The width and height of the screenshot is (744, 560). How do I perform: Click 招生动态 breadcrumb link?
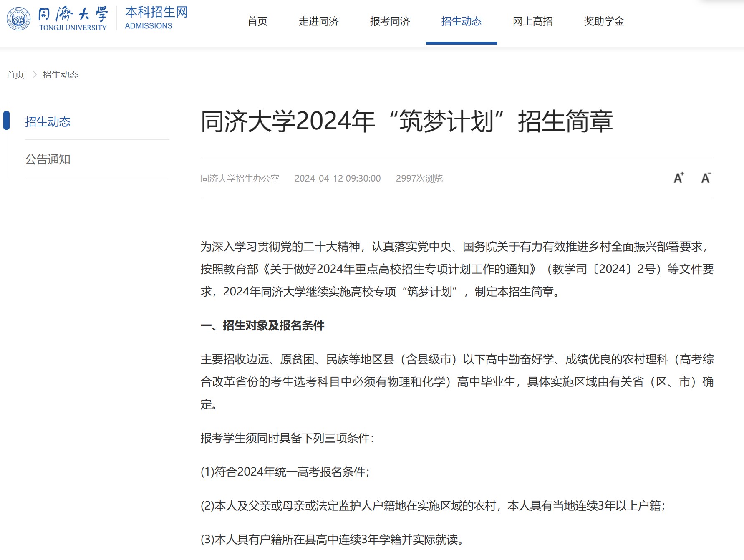tap(61, 75)
